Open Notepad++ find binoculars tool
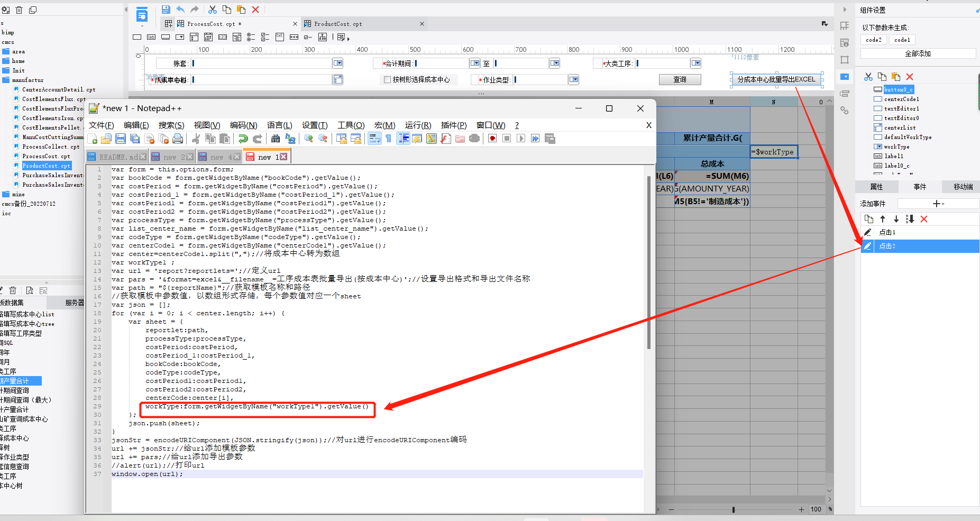Image resolution: width=980 pixels, height=521 pixels. (x=276, y=139)
